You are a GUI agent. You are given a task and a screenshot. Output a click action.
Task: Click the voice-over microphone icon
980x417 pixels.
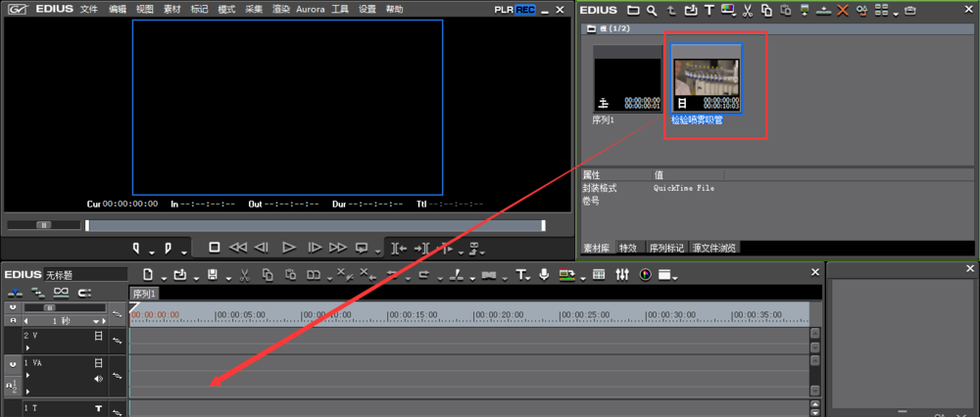pyautogui.click(x=545, y=275)
